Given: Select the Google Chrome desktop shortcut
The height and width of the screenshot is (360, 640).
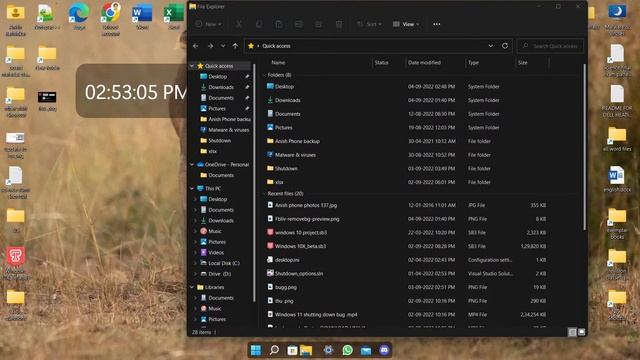Looking at the screenshot, I should (x=111, y=19).
